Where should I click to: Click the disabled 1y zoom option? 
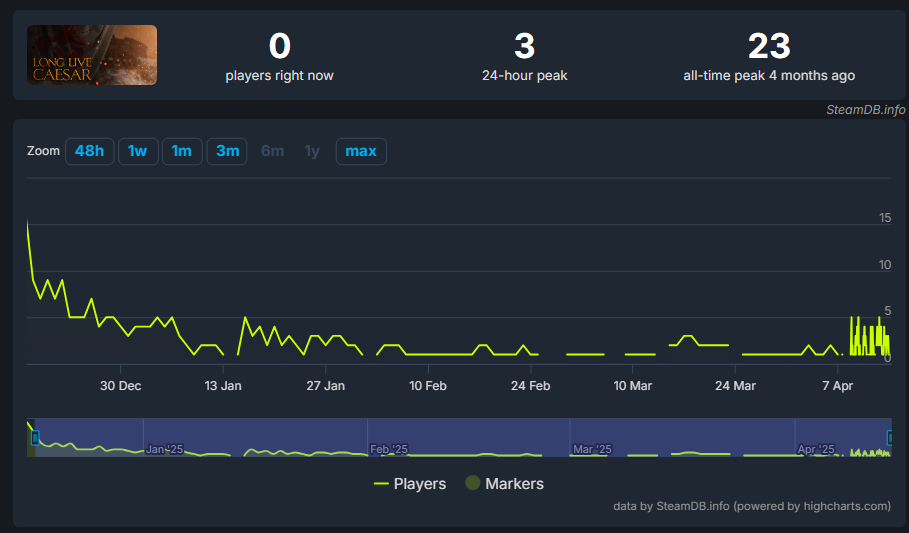312,151
